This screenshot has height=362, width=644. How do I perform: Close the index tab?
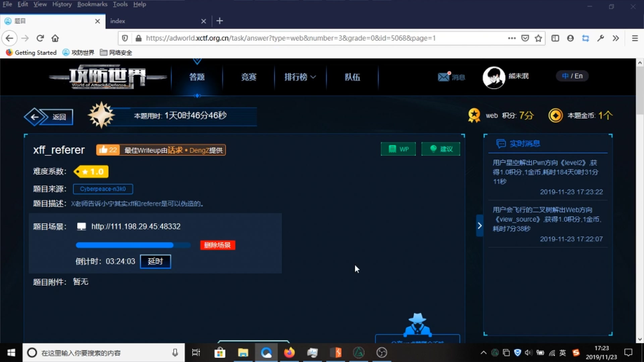(x=203, y=21)
